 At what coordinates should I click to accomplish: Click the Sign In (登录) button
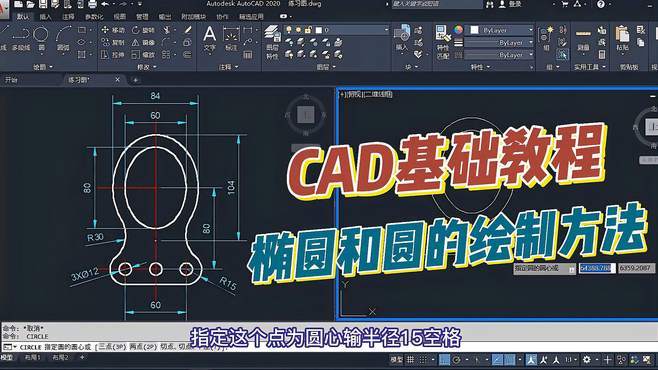click(x=510, y=4)
